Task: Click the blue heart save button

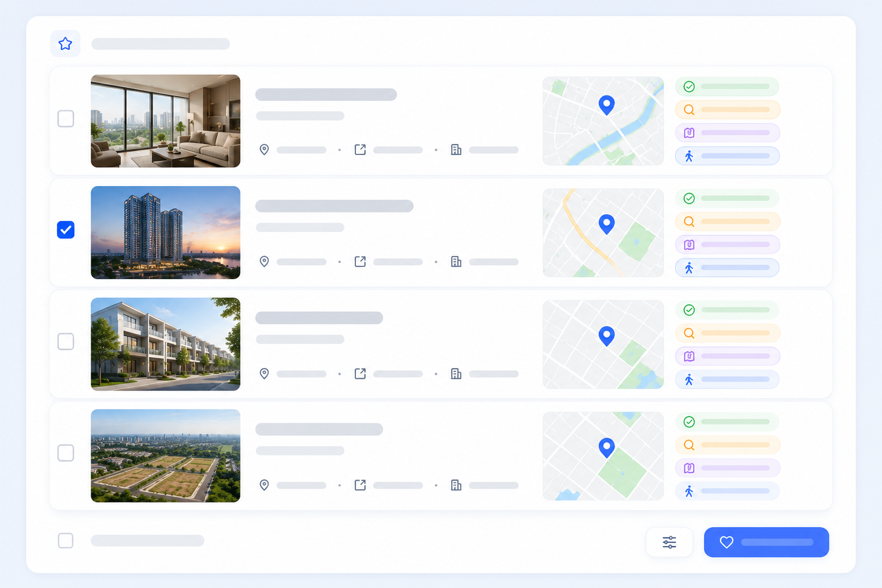Action: pyautogui.click(x=766, y=542)
